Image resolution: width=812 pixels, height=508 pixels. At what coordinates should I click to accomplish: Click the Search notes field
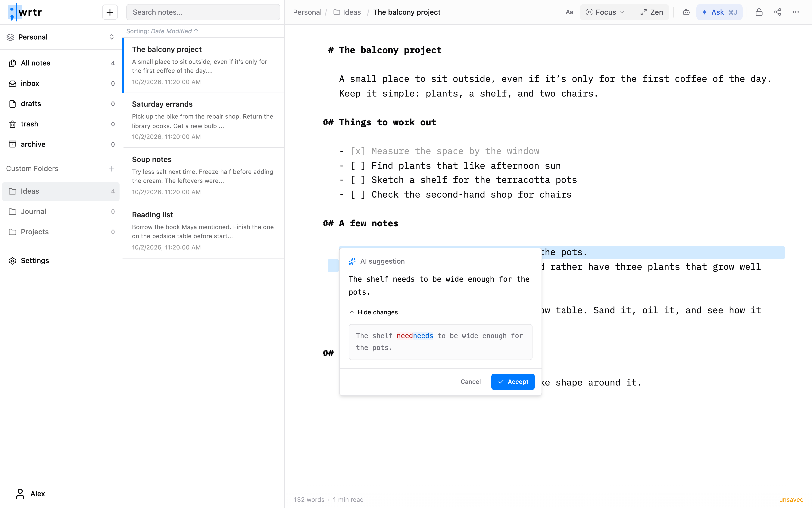(x=203, y=12)
